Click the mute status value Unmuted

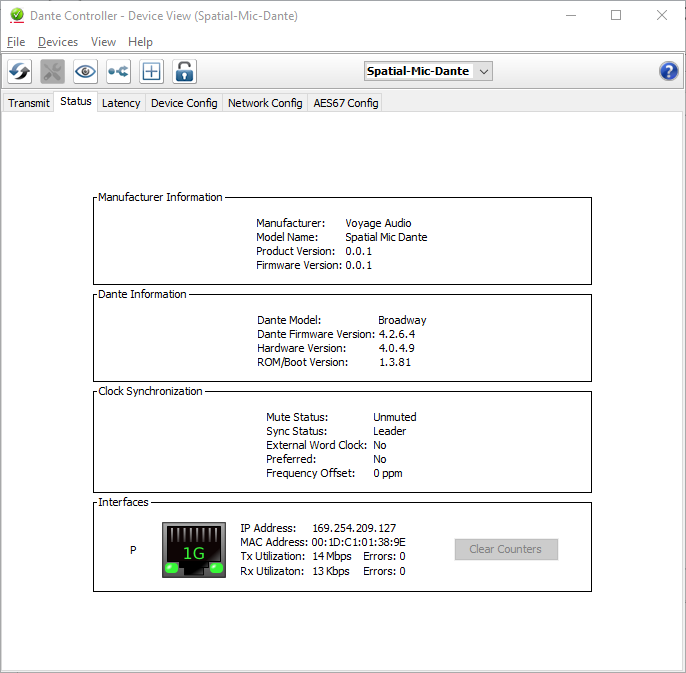pos(395,417)
